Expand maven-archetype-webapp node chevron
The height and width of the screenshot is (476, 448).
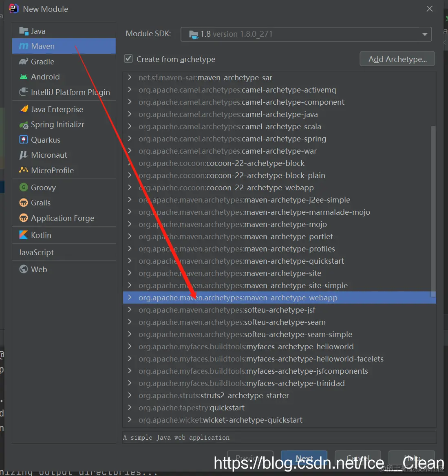click(x=130, y=297)
